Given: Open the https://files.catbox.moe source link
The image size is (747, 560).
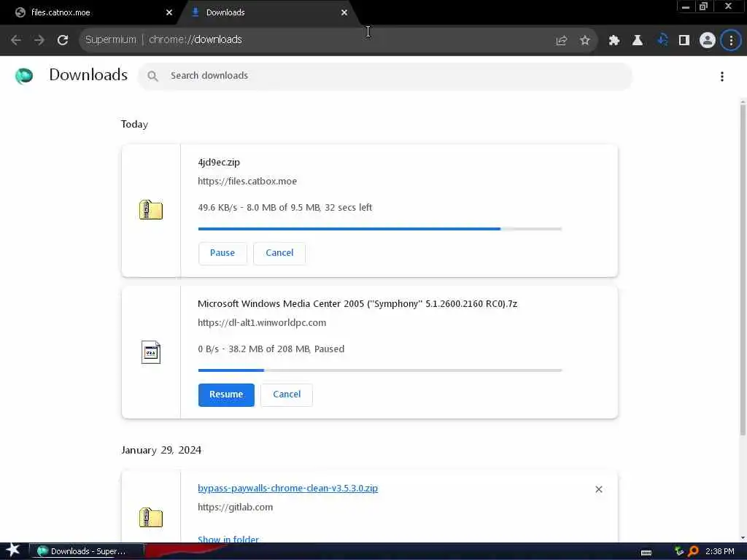Looking at the screenshot, I should pos(247,182).
